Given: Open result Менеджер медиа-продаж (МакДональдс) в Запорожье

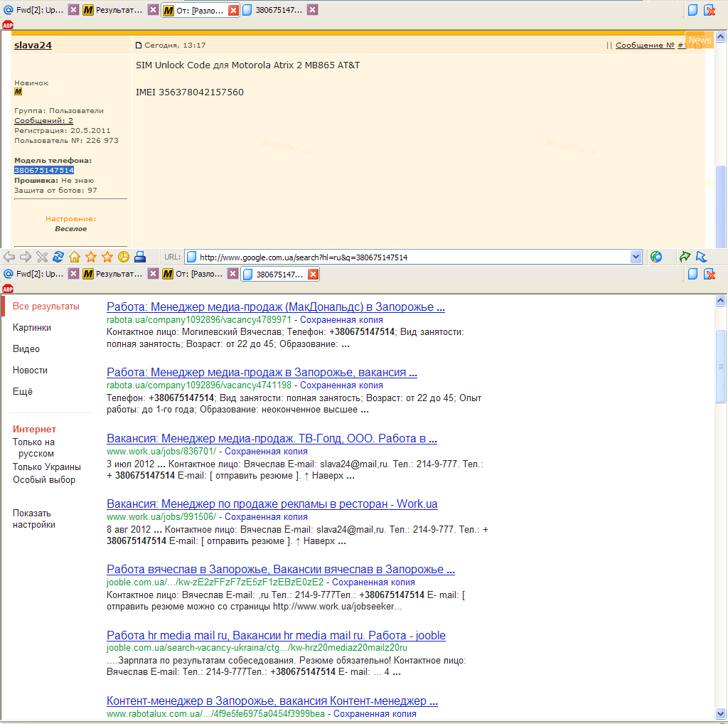Looking at the screenshot, I should 276,307.
